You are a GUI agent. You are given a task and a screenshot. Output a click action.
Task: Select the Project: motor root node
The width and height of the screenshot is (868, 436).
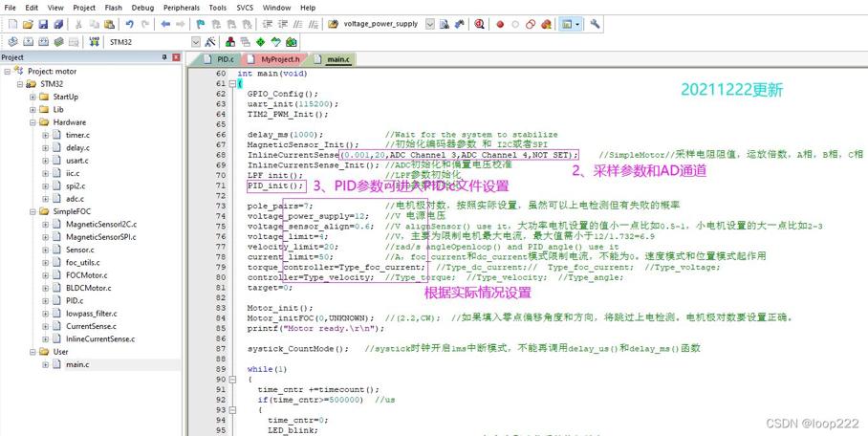pyautogui.click(x=52, y=72)
